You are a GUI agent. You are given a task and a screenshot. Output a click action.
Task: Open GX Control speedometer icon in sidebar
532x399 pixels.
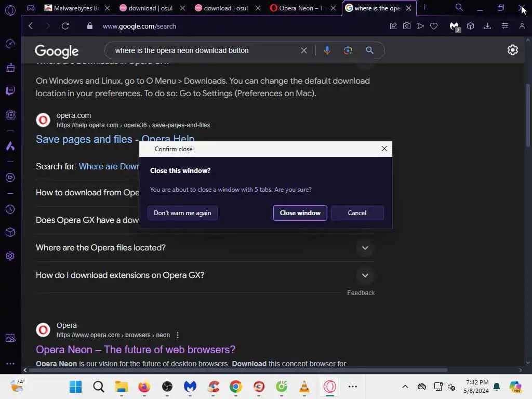tap(10, 44)
